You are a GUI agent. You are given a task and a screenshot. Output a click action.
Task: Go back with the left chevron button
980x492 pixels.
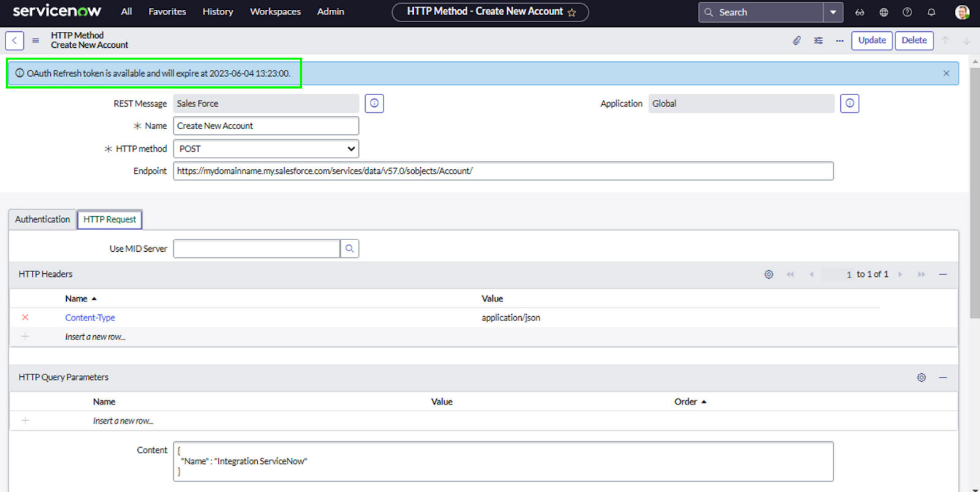point(15,40)
